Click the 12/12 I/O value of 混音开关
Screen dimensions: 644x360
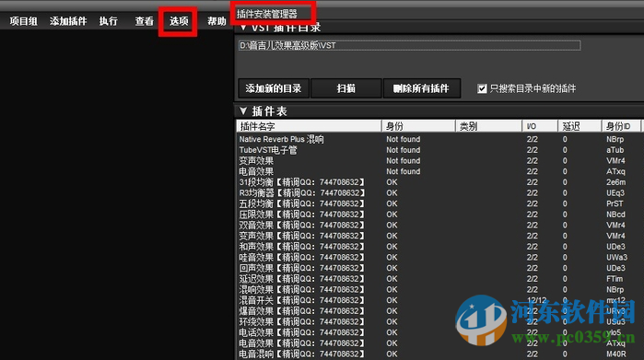[x=536, y=300]
